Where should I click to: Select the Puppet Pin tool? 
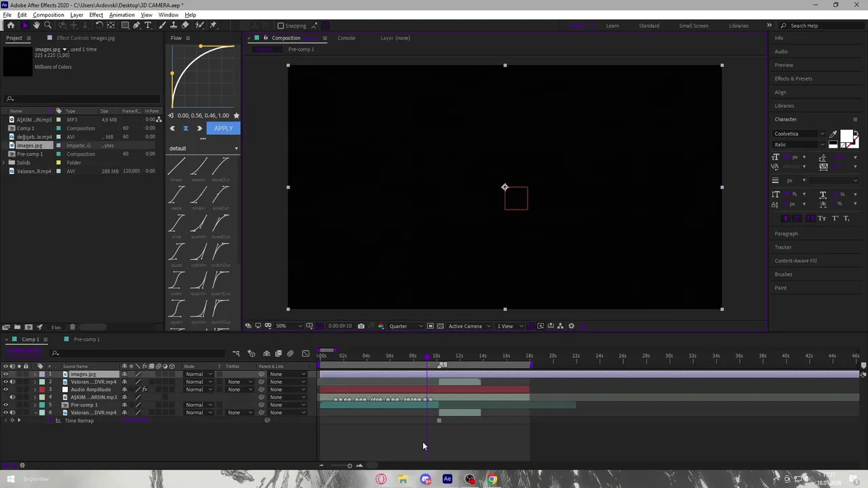[214, 26]
